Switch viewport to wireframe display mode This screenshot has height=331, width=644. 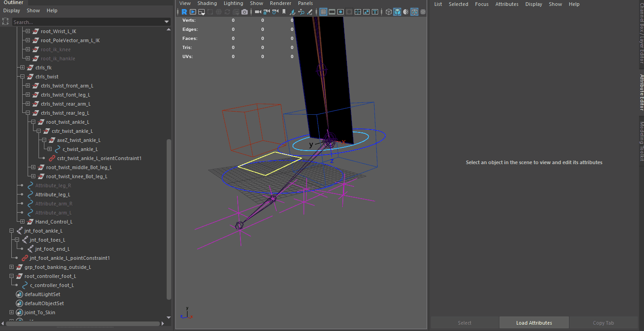click(389, 12)
